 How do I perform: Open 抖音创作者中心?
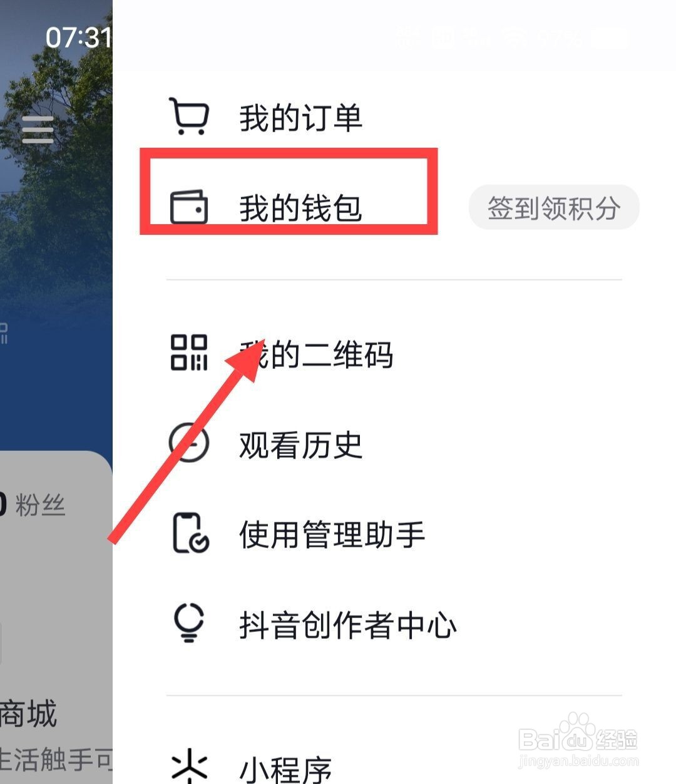tap(347, 625)
